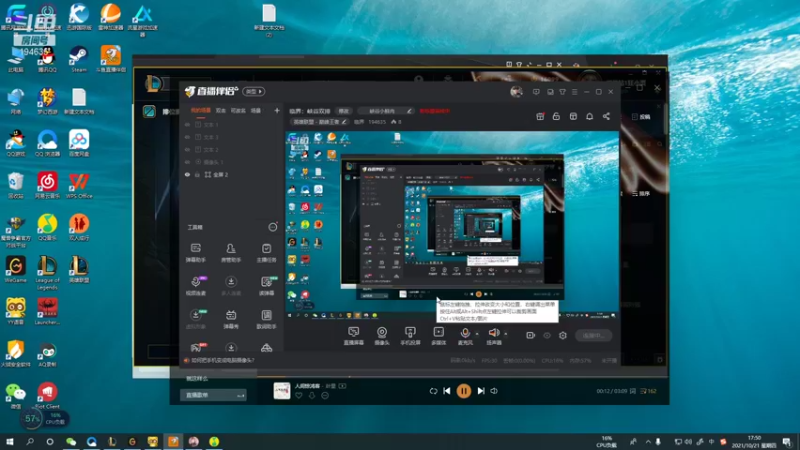The height and width of the screenshot is (450, 800).
Task: Open the stream settings gear
Action: point(563,335)
